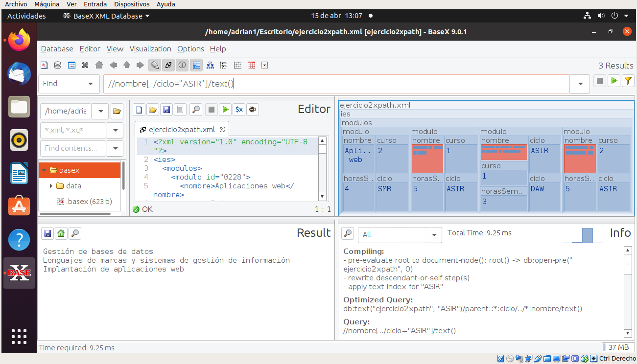Click the magnifier icon in Info panel
The image size is (637, 364).
(347, 233)
